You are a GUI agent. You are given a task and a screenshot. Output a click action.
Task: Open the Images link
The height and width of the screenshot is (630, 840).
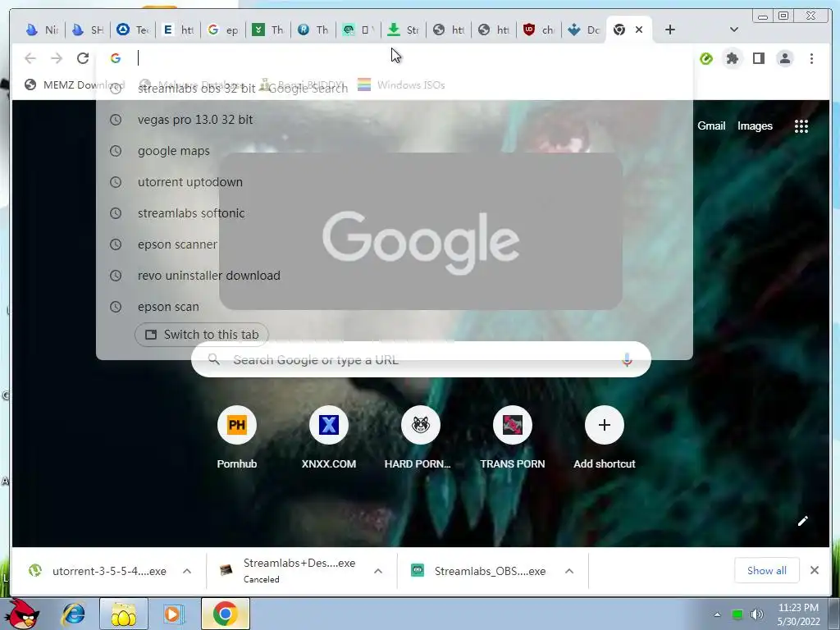click(x=755, y=126)
